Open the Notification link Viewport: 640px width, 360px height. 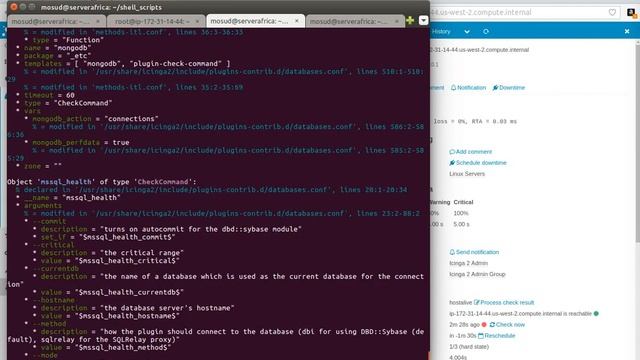[x=471, y=88]
